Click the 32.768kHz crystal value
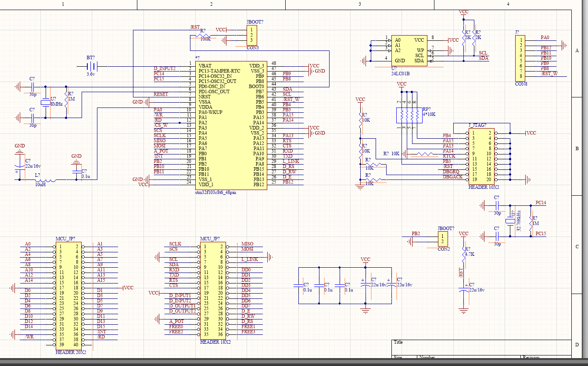588x366 pixels. (x=519, y=222)
